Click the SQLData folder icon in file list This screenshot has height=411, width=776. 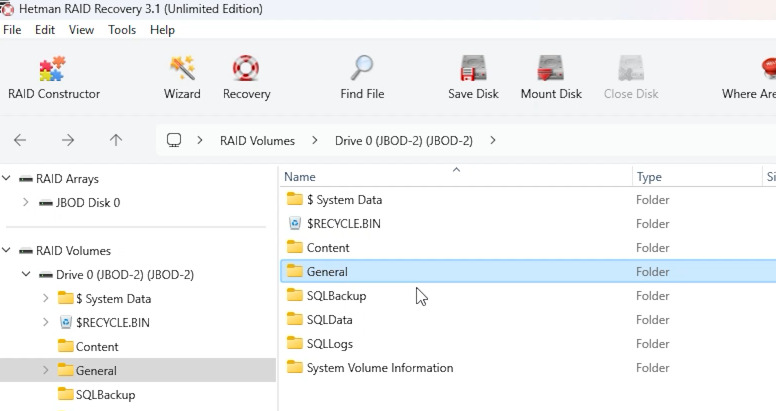pyautogui.click(x=294, y=319)
